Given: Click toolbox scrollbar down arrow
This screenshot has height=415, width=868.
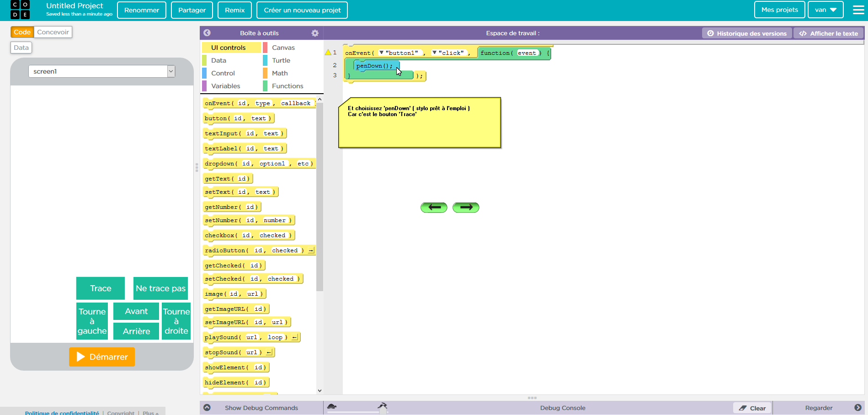Looking at the screenshot, I should coord(320,390).
